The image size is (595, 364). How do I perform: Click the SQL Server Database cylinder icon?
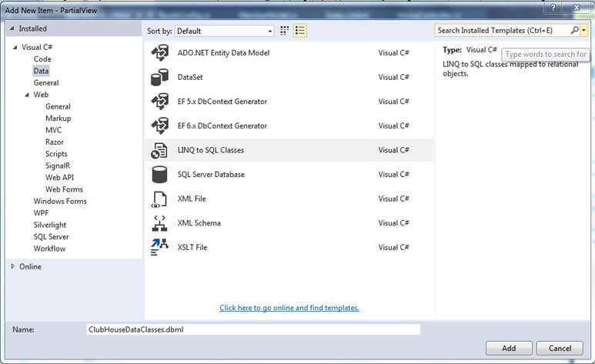[159, 175]
